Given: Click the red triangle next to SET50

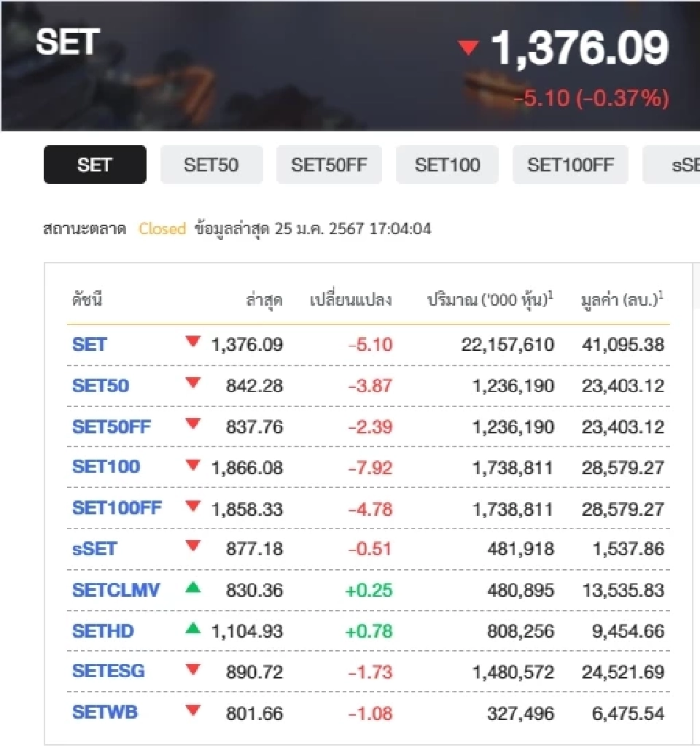Looking at the screenshot, I should 192,385.
